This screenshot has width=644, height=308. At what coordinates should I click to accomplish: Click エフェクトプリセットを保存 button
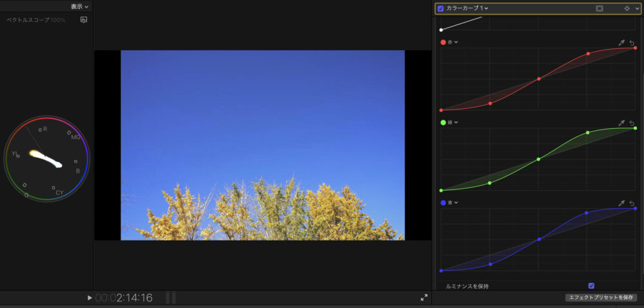601,298
